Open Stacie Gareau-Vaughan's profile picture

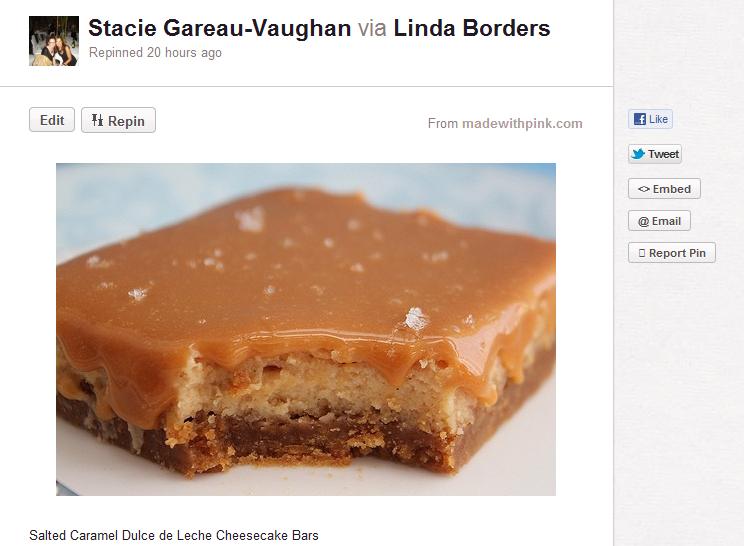[x=54, y=41]
